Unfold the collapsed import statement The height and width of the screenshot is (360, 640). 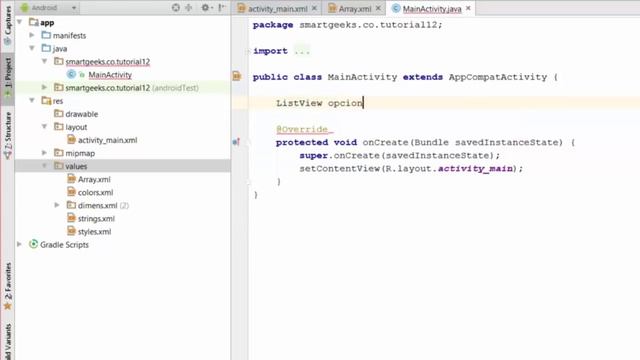(248, 51)
